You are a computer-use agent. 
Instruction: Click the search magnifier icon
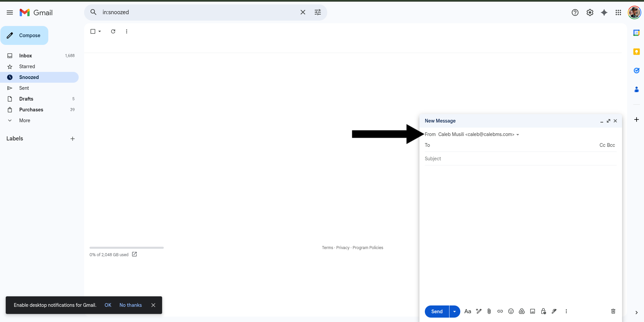(93, 12)
